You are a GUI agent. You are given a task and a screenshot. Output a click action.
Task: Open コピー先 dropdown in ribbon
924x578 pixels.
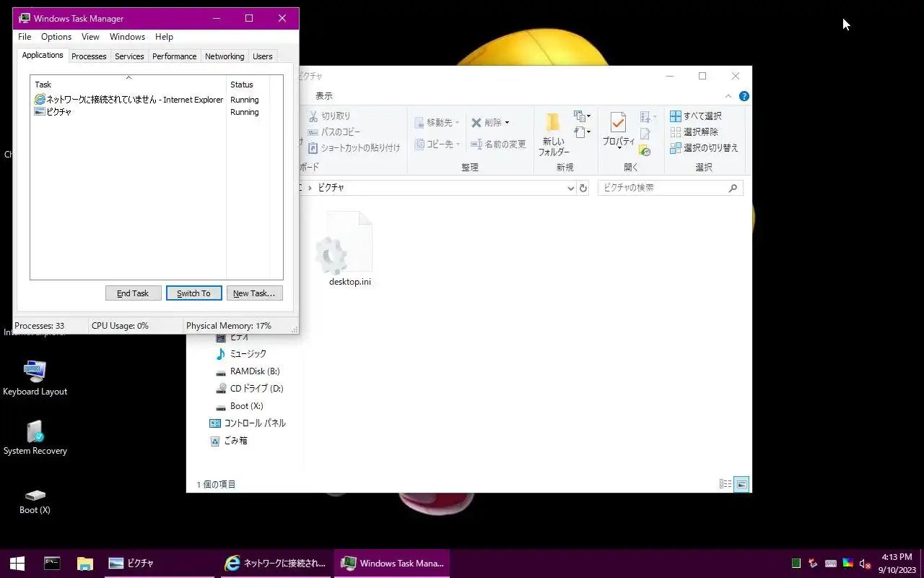coord(437,144)
